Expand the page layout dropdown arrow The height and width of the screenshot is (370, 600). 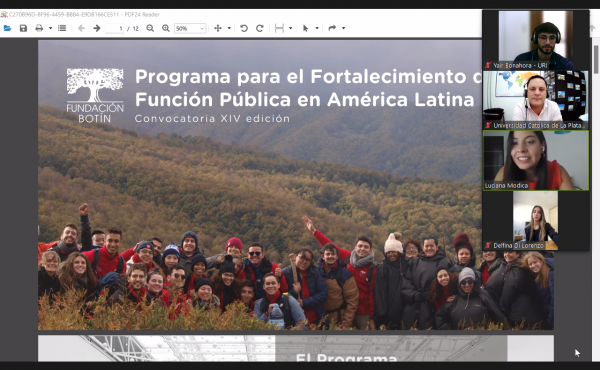point(290,28)
